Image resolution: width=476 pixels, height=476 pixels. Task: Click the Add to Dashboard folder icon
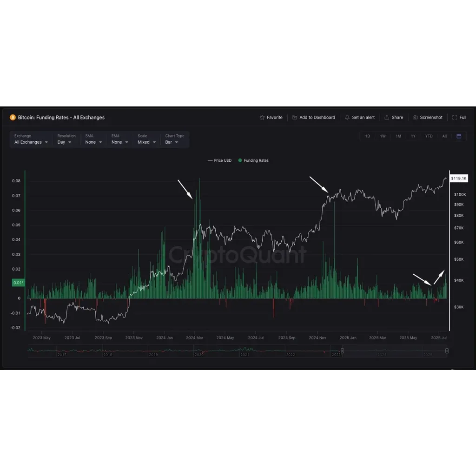point(294,118)
